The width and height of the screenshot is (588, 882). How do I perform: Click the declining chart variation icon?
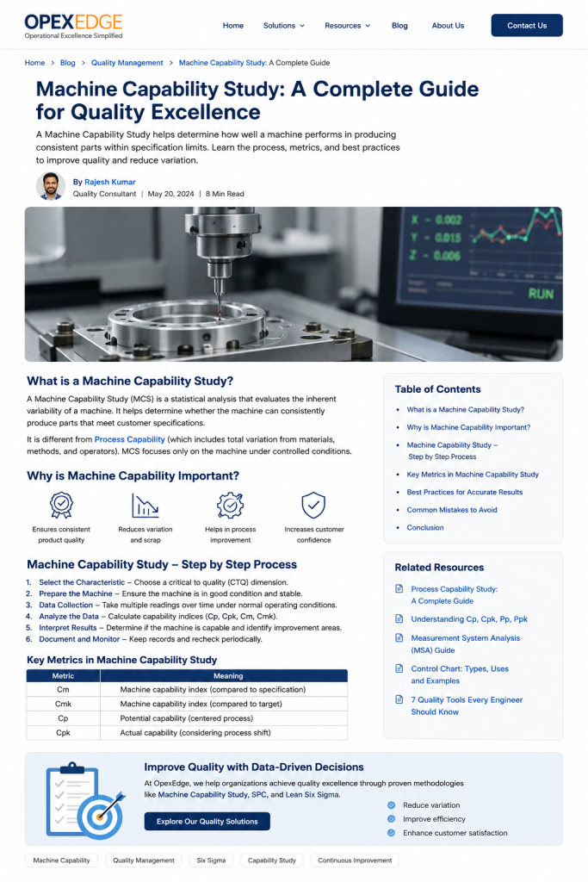(145, 505)
